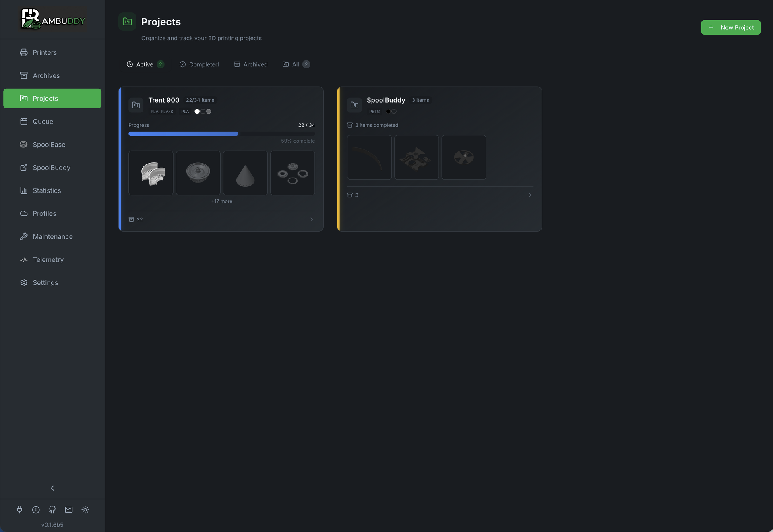The height and width of the screenshot is (532, 773).
Task: Switch to the Completed tab
Action: (199, 64)
